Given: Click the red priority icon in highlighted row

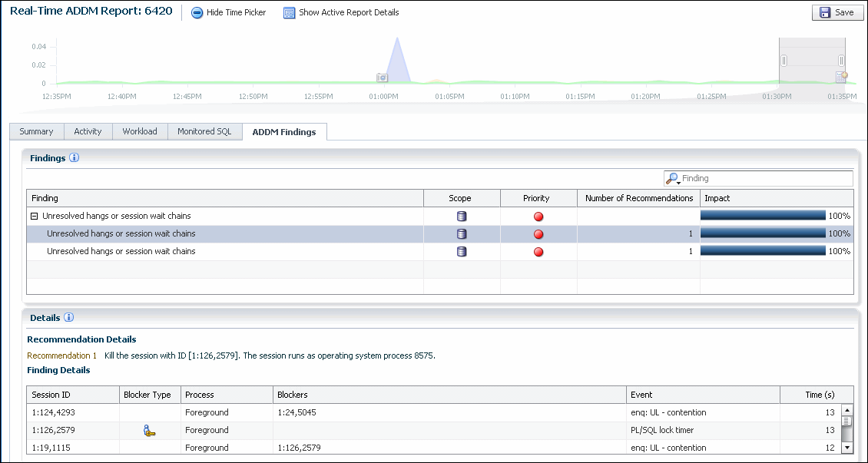Looking at the screenshot, I should 538,234.
